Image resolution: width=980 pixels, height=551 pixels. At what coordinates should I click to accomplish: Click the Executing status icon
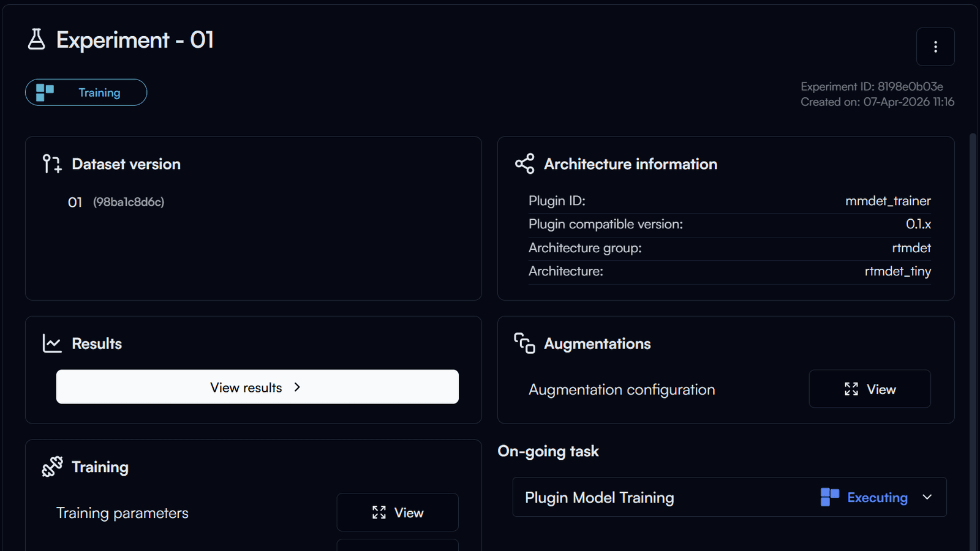point(830,497)
